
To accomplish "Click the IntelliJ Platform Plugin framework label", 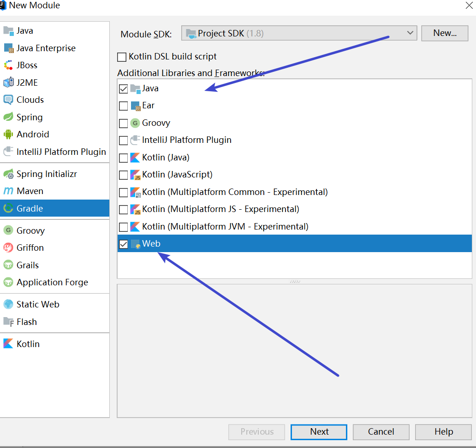I will point(187,140).
